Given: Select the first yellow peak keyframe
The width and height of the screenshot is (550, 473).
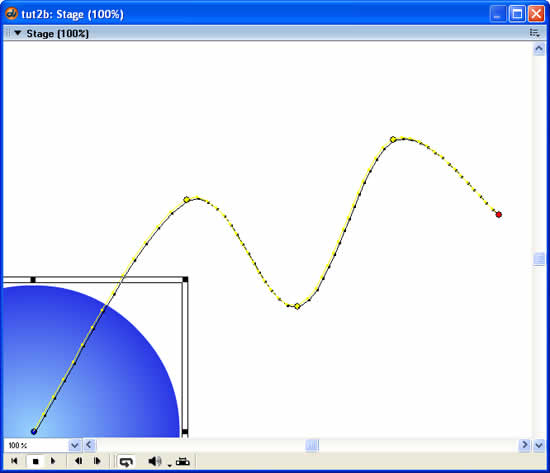Looking at the screenshot, I should click(187, 199).
